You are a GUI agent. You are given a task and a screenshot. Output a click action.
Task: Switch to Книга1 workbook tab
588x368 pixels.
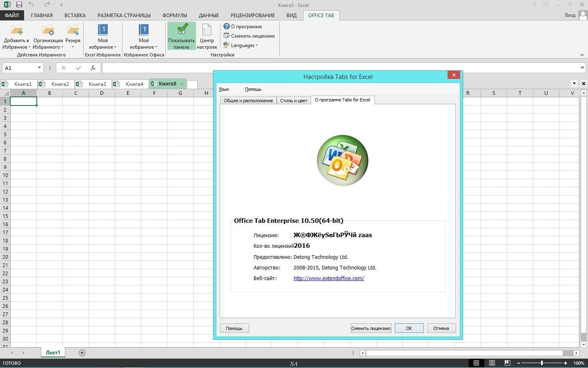pyautogui.click(x=19, y=84)
